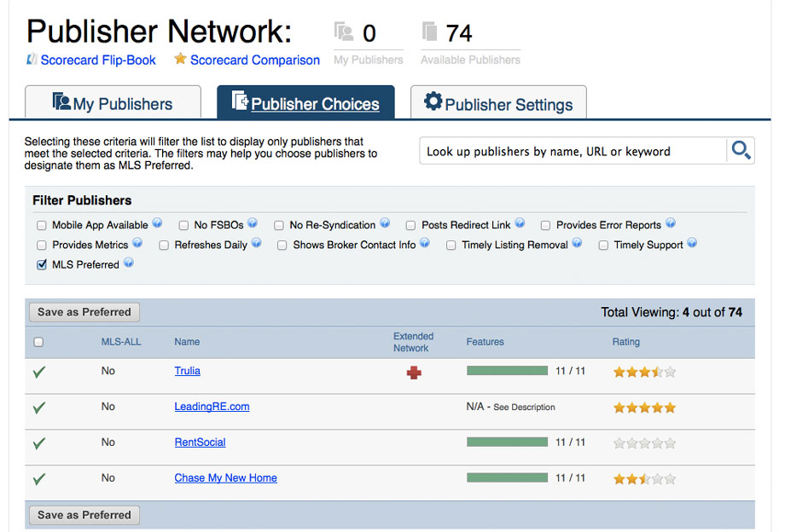Image resolution: width=785 pixels, height=532 pixels.
Task: Click the magnifying glass search icon
Action: click(x=741, y=151)
